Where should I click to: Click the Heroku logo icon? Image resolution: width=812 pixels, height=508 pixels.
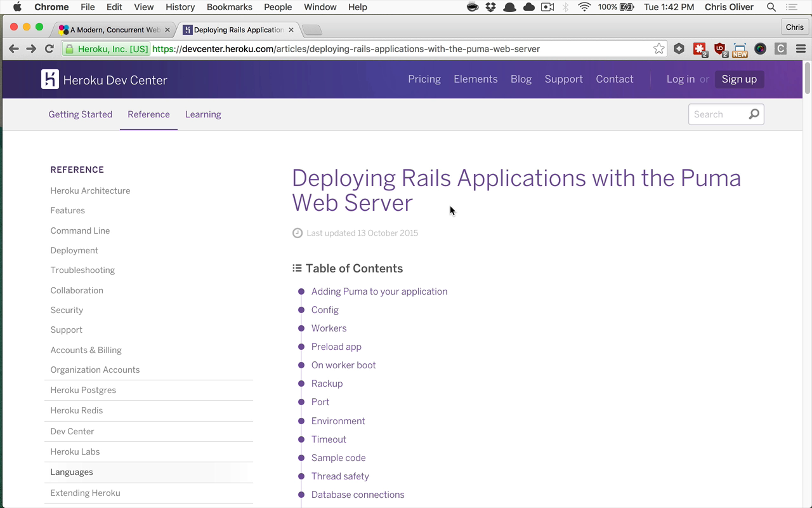tap(50, 79)
